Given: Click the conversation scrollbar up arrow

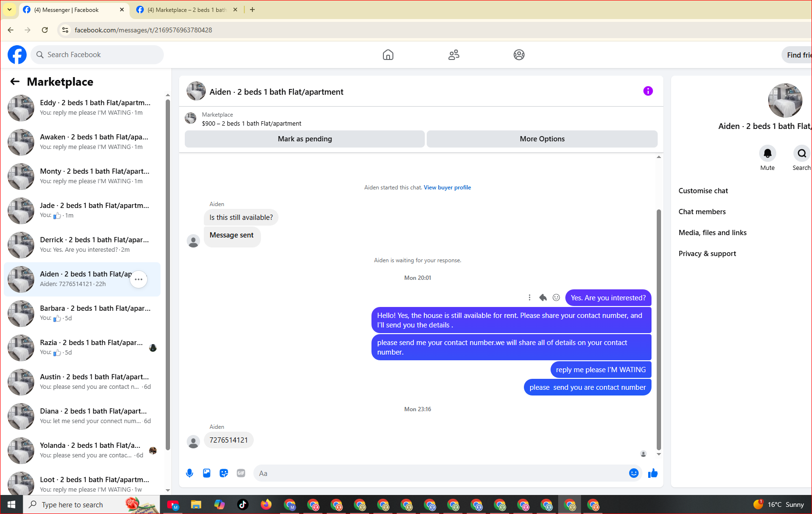Looking at the screenshot, I should coord(659,157).
